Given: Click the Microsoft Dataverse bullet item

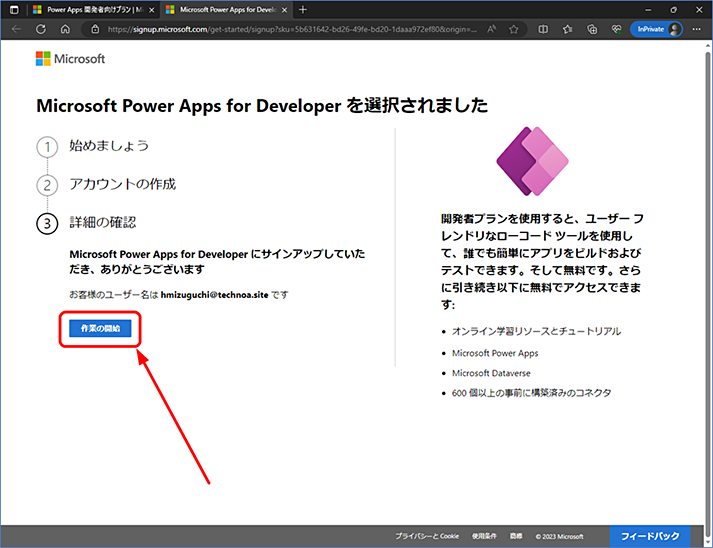Looking at the screenshot, I should [491, 373].
